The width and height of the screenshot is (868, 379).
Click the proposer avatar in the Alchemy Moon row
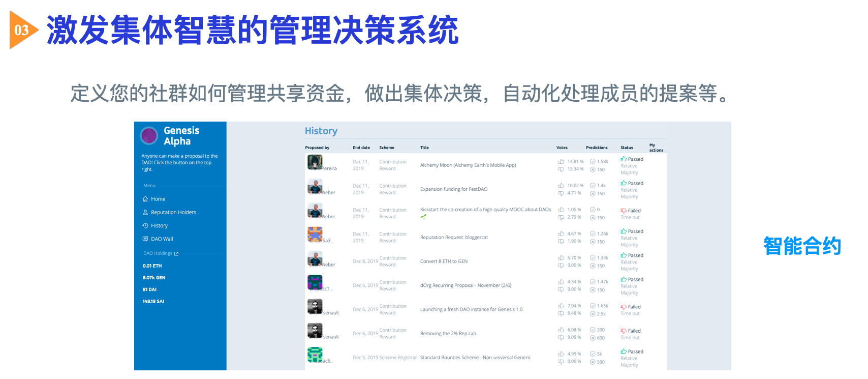tap(315, 162)
